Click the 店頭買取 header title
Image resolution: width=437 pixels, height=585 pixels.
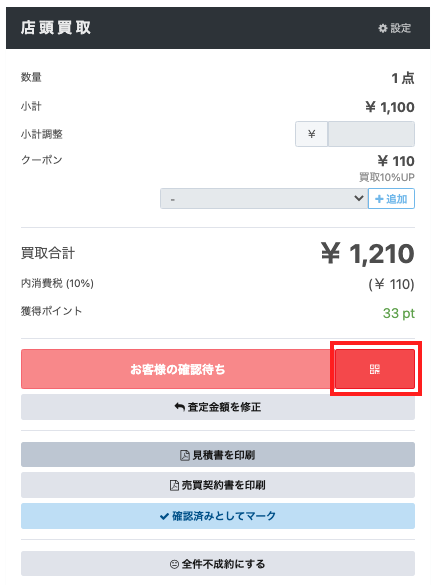(56, 28)
